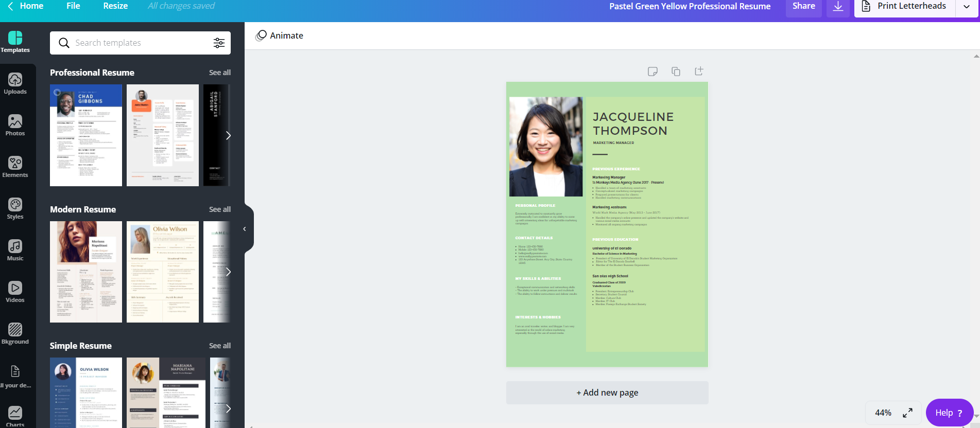The width and height of the screenshot is (980, 428).
Task: Click the Search templates input field
Action: click(x=140, y=43)
